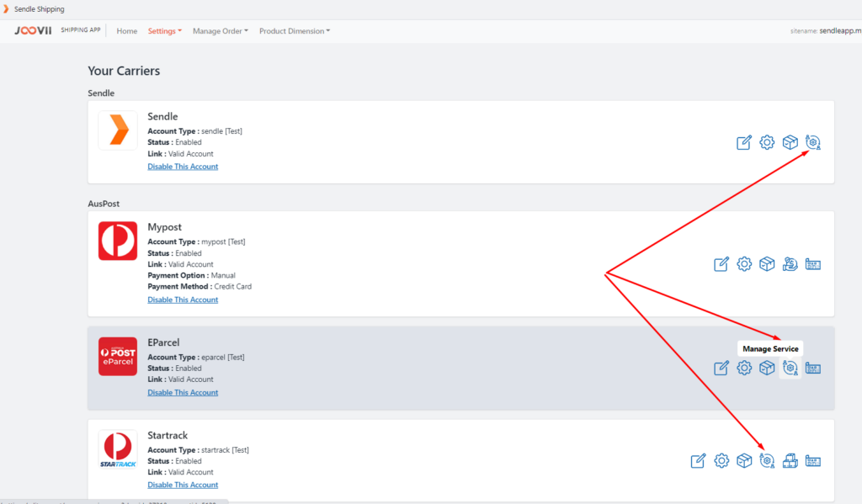Click 'Account Type : startrack [Test]' text
Viewport: 862px width, 504px height.
[198, 449]
